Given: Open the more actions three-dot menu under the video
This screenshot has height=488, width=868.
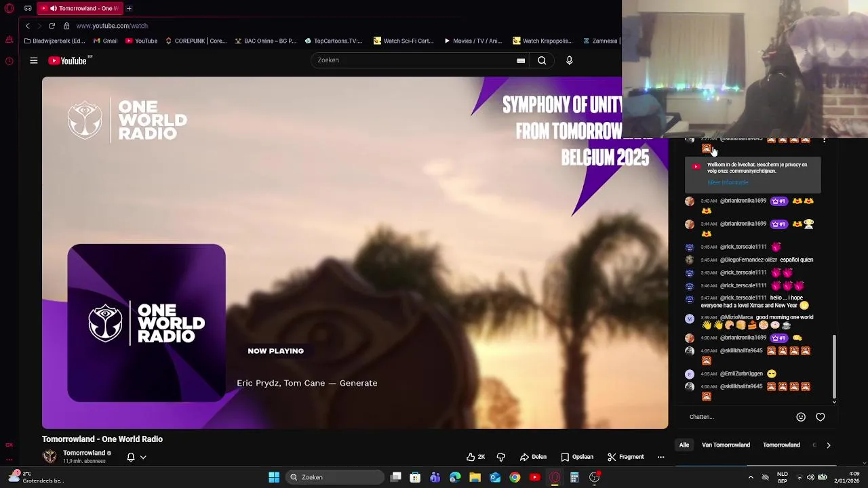Looking at the screenshot, I should click(660, 457).
